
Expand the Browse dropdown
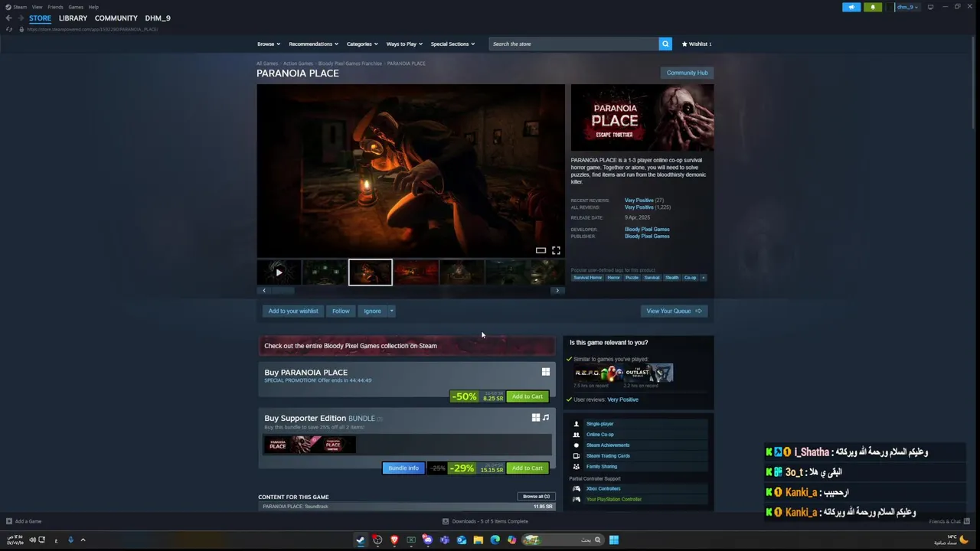[269, 44]
